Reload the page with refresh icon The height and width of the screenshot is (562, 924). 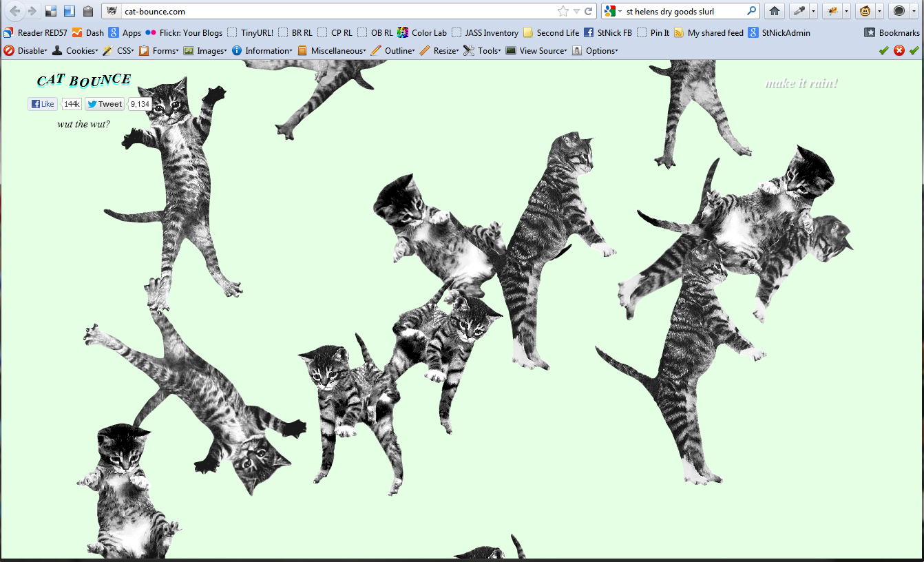click(x=589, y=11)
